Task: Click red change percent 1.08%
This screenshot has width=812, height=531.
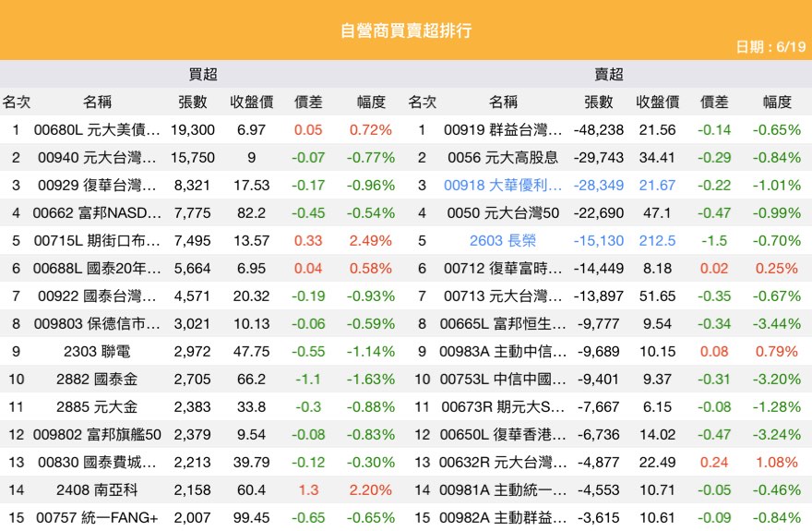Action: [777, 462]
